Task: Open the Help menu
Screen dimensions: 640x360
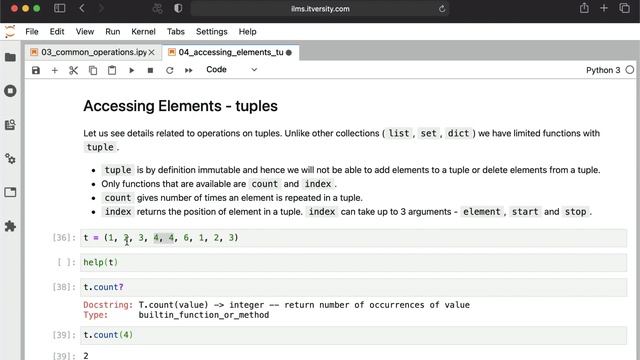Action: pyautogui.click(x=247, y=31)
